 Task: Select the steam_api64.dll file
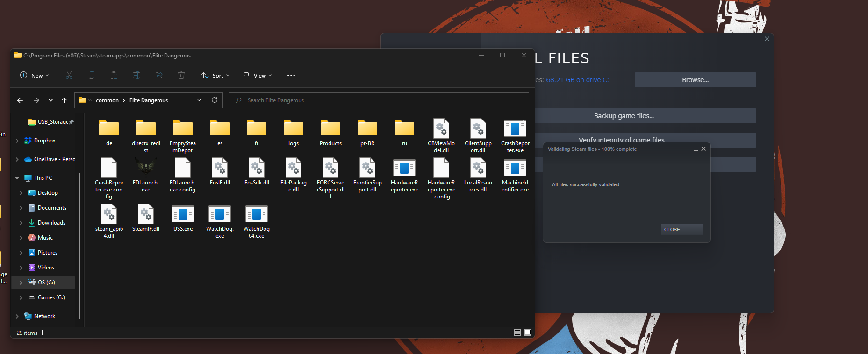(109, 222)
